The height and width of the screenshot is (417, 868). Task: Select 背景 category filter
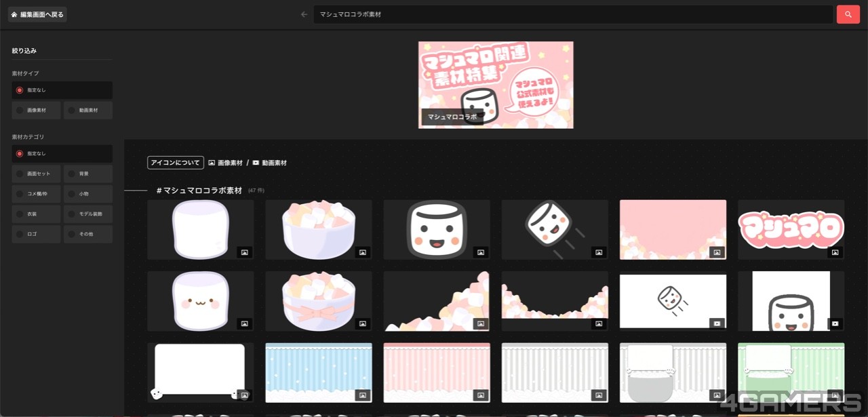88,174
